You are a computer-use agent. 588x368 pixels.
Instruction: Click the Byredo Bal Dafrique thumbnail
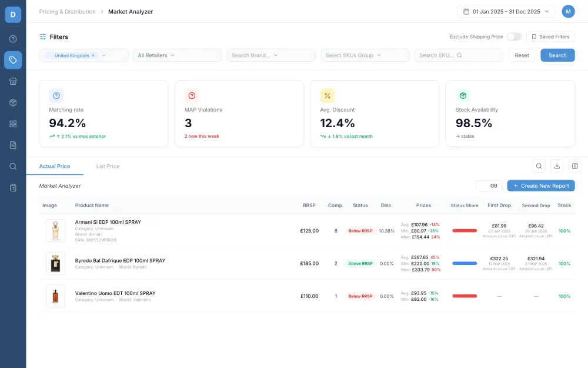click(x=55, y=263)
